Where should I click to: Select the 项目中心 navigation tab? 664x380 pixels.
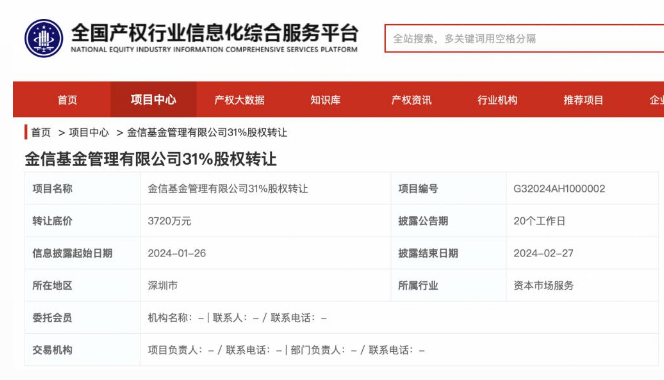(153, 100)
